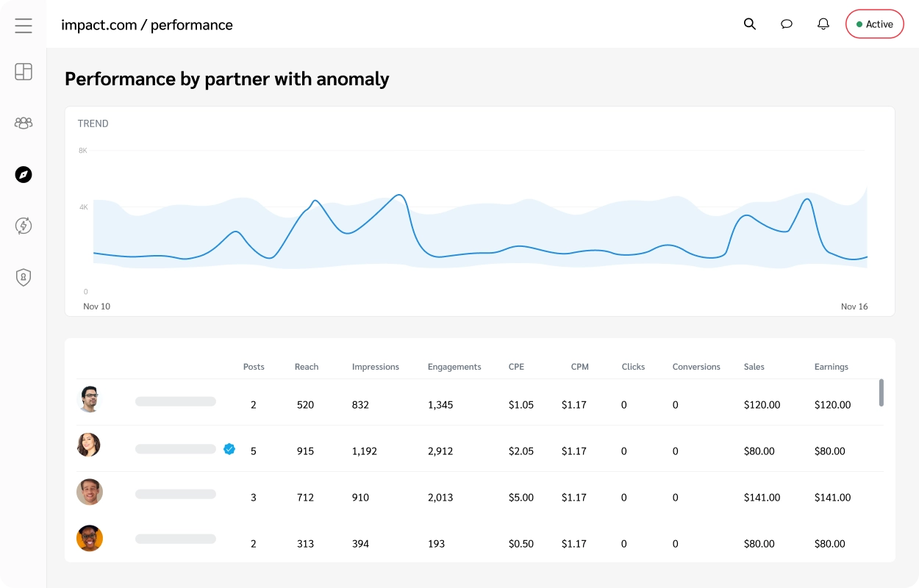Click the Earnings column header
This screenshot has height=588, width=919.
tap(831, 366)
